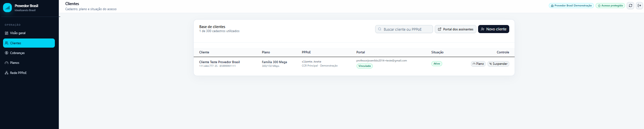The height and width of the screenshot is (129, 644).
Task: Focus the Buscar cliente ou PPPoE field
Action: click(404, 29)
